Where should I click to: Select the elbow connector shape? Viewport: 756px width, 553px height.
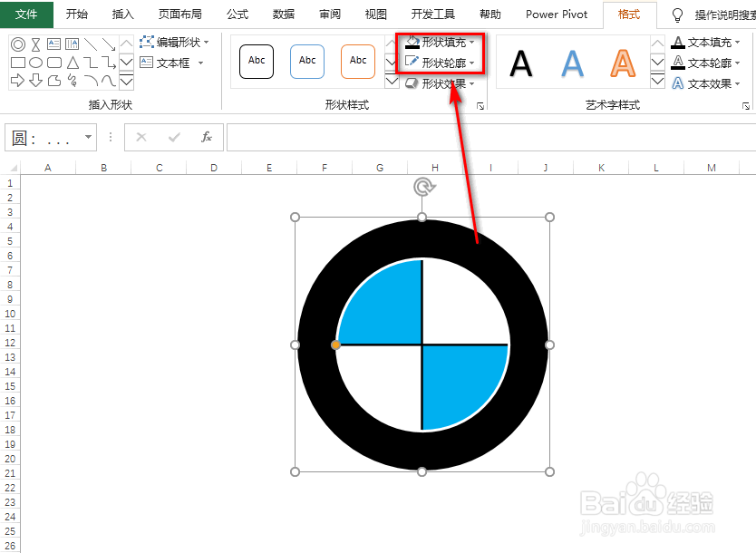[x=90, y=63]
